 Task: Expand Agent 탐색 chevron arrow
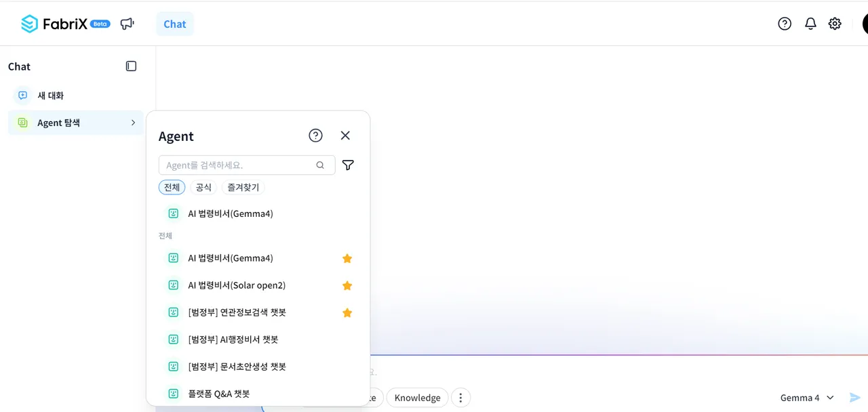[133, 123]
